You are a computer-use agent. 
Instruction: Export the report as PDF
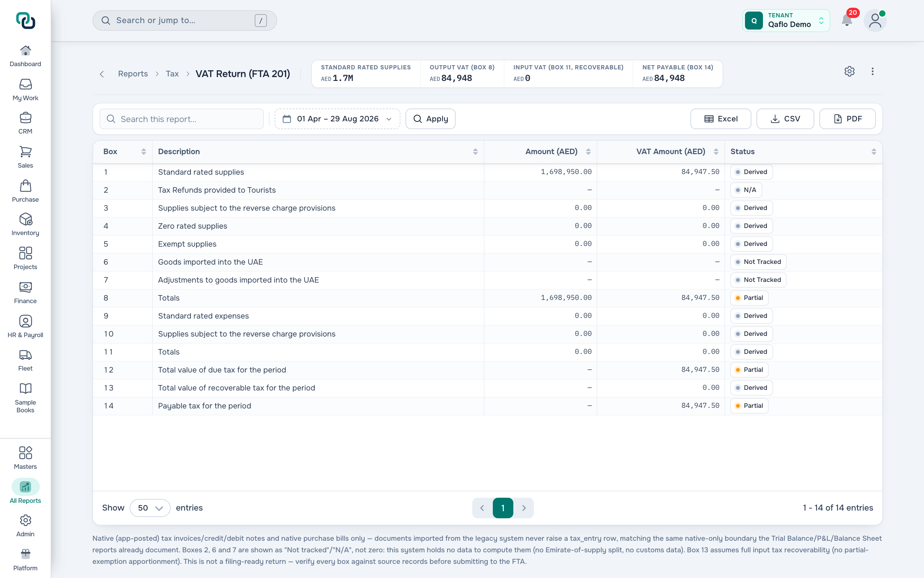847,119
